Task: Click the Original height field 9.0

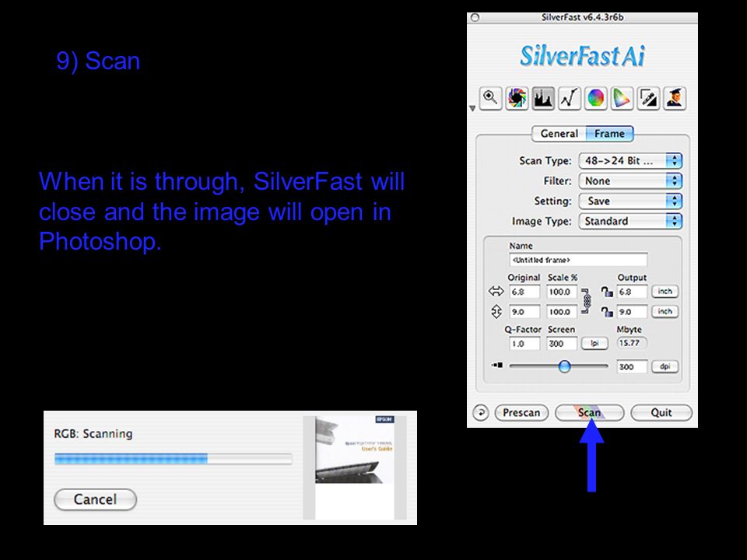Action: coord(524,311)
